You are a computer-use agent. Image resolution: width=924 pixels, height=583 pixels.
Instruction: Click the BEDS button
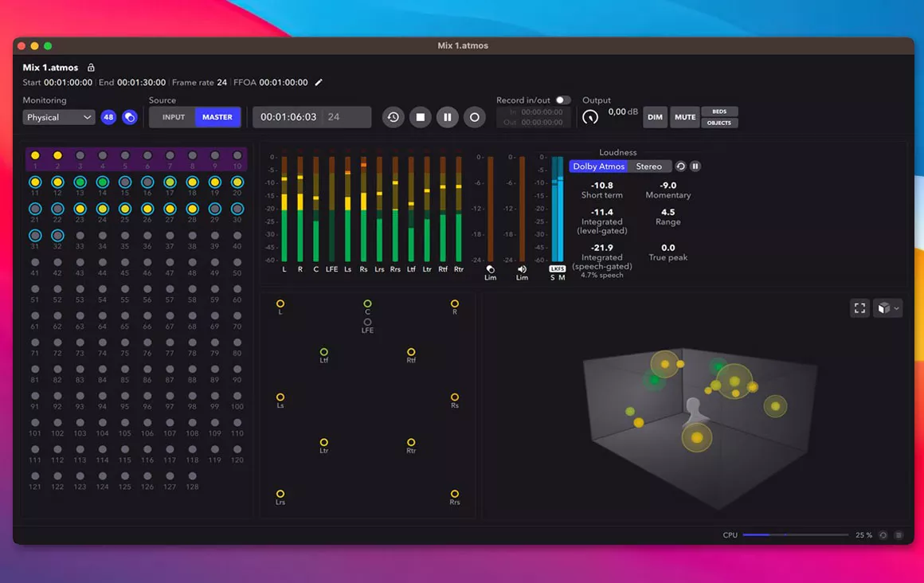(719, 111)
